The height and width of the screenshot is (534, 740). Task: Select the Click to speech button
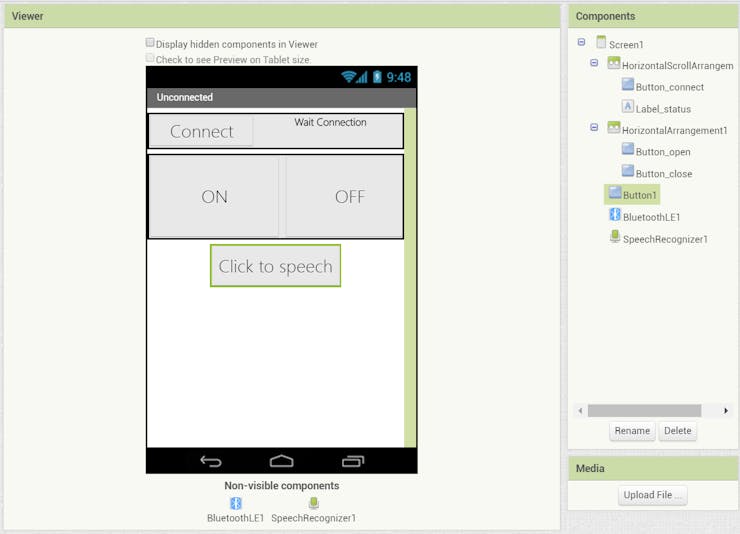pos(276,266)
